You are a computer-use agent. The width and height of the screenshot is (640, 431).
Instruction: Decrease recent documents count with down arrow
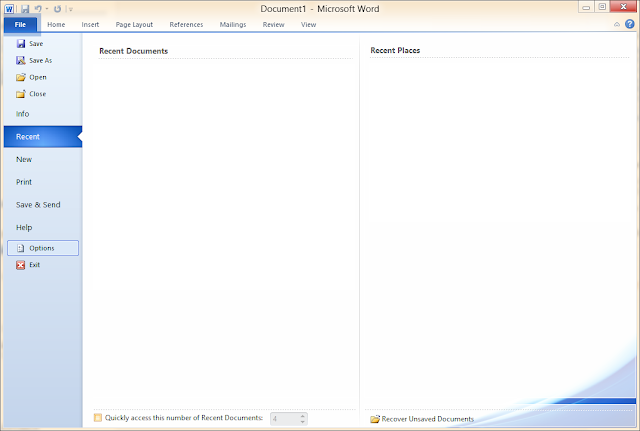303,422
